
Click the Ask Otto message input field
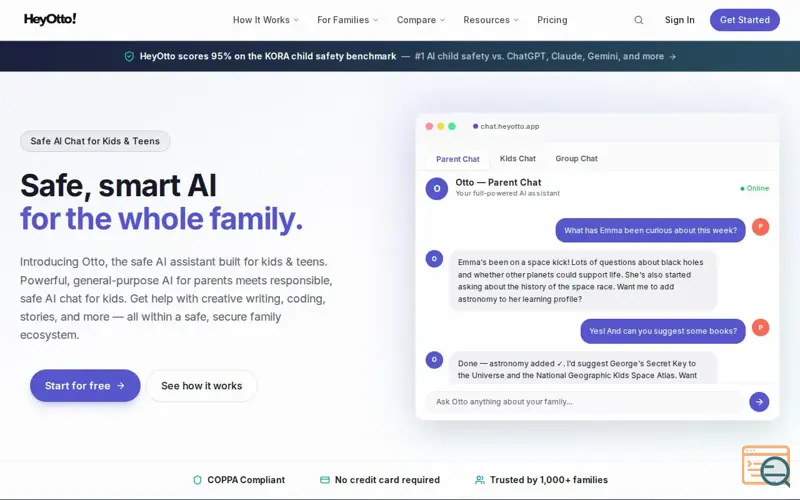[585, 402]
